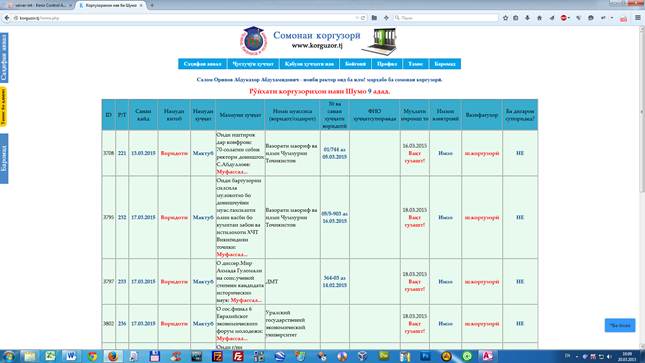This screenshot has height=363, width=645.
Task: Open Microsoft Word from the taskbar
Action: (x=71, y=356)
